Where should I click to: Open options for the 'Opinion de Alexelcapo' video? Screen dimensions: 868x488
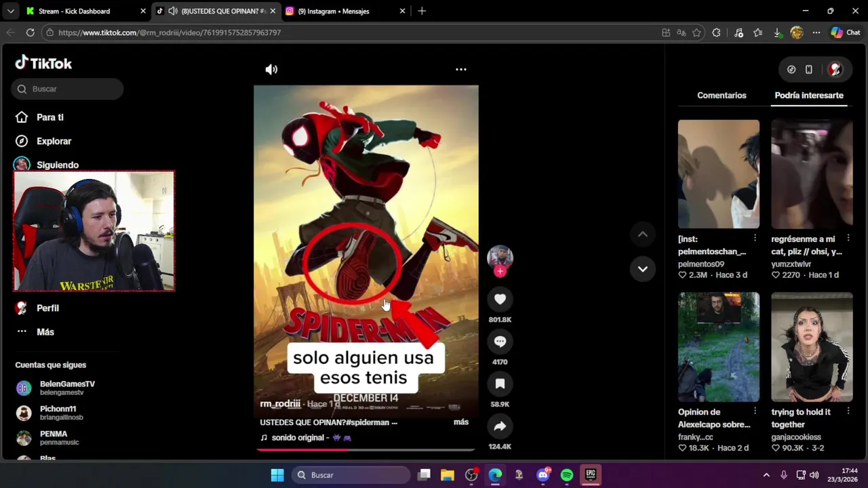click(x=755, y=411)
